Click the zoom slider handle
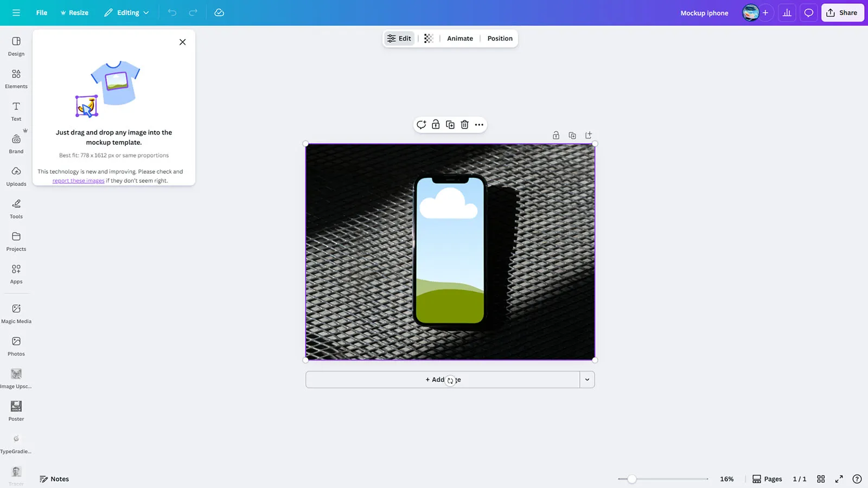 [x=632, y=479]
